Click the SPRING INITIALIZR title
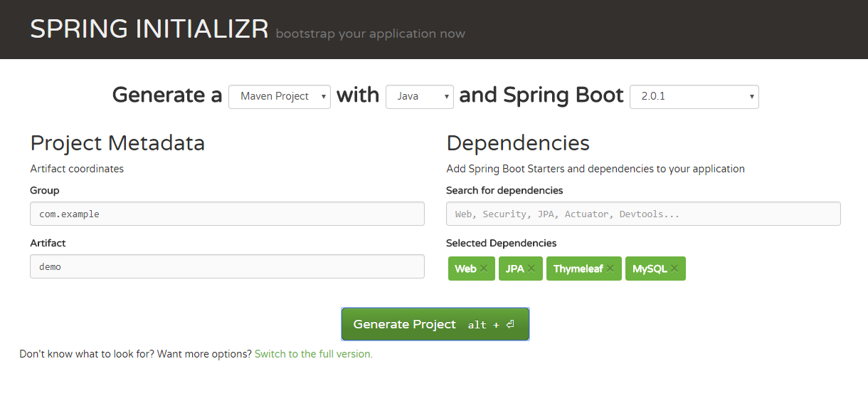Viewport: 868px width, 401px height. point(149,28)
